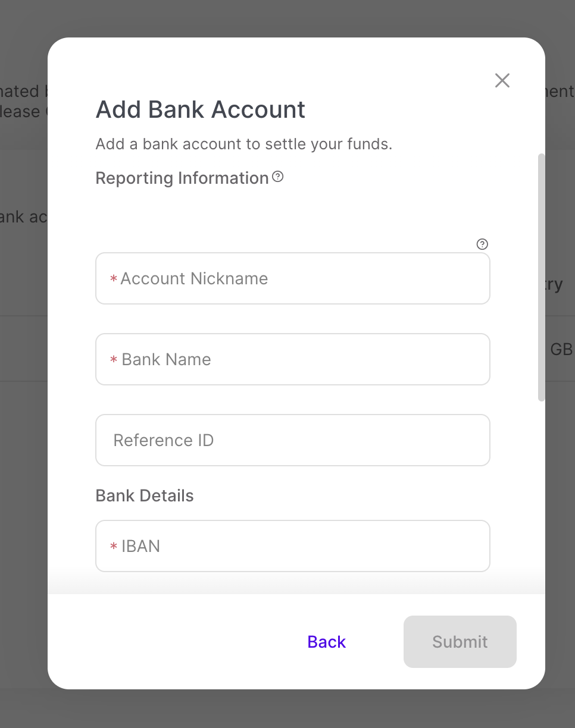The height and width of the screenshot is (728, 575).
Task: Select the Reporting Information heading
Action: [x=182, y=178]
